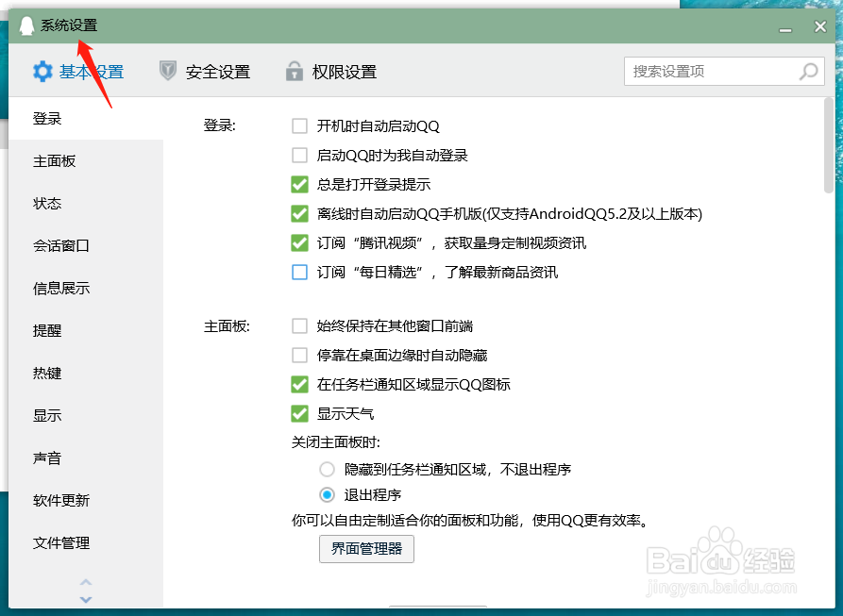
Task: Uncheck 总是打开登录提示
Action: click(299, 184)
